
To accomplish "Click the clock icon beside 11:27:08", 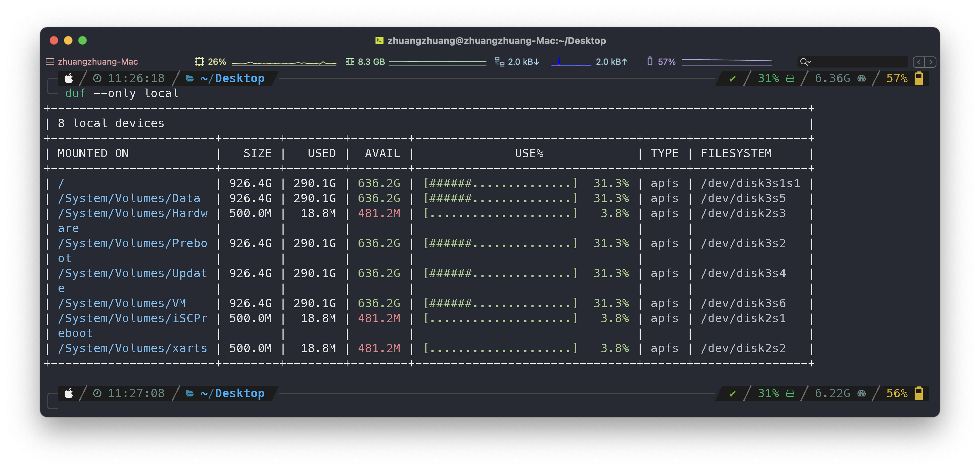I will pos(97,393).
